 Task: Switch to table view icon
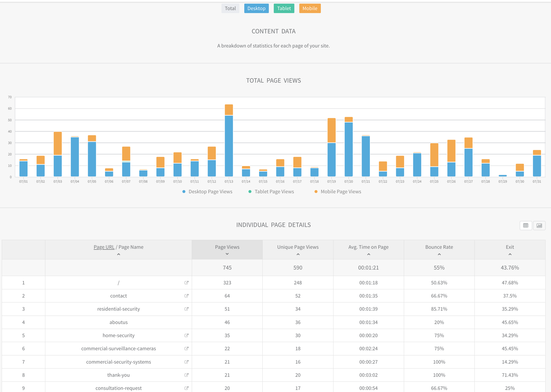tap(525, 225)
